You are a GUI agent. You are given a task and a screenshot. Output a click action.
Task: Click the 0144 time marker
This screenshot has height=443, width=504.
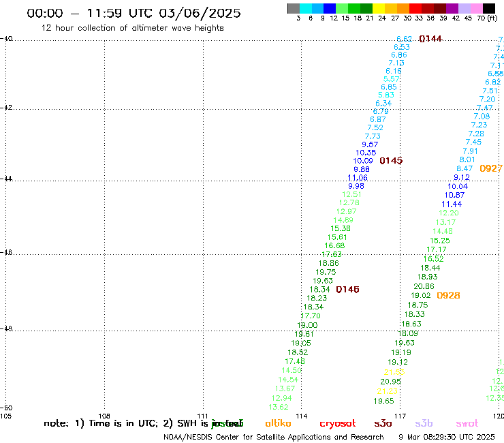point(430,39)
